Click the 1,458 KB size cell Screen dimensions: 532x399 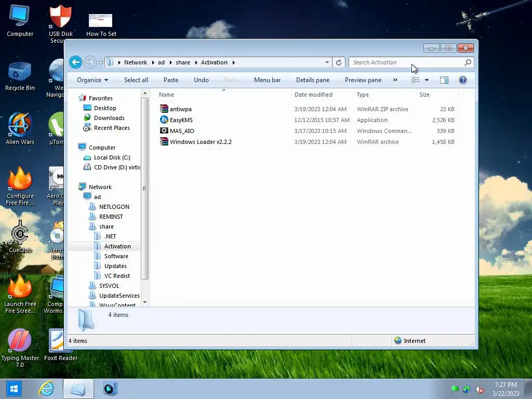tap(443, 142)
